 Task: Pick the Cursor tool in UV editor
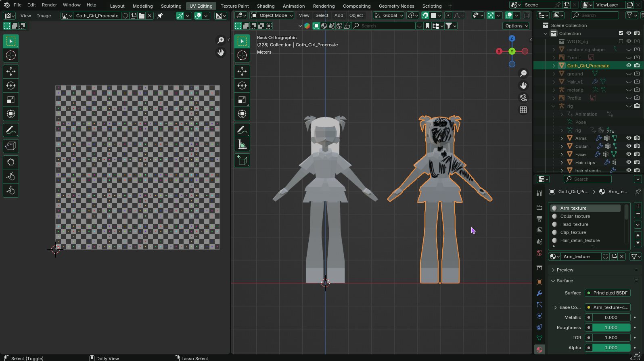pos(11,55)
